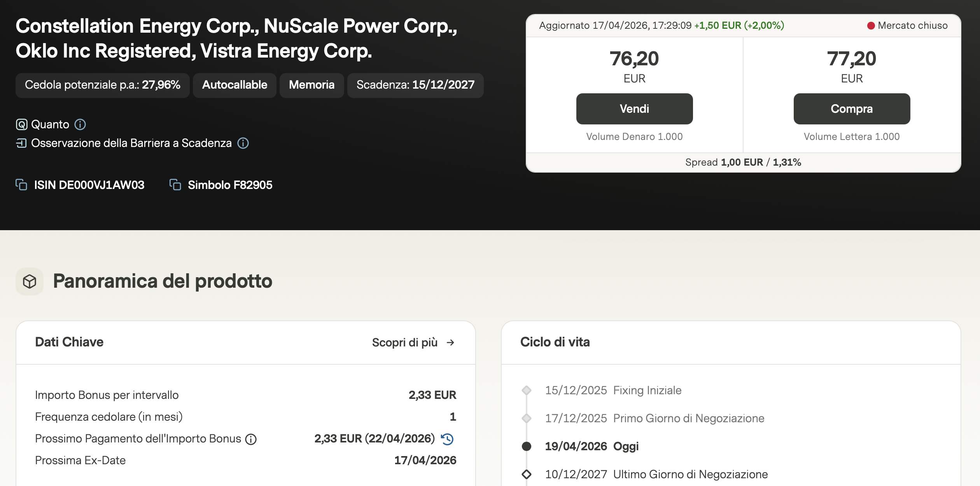
Task: Open Prossimo Pagamento info icon
Action: (x=251, y=439)
